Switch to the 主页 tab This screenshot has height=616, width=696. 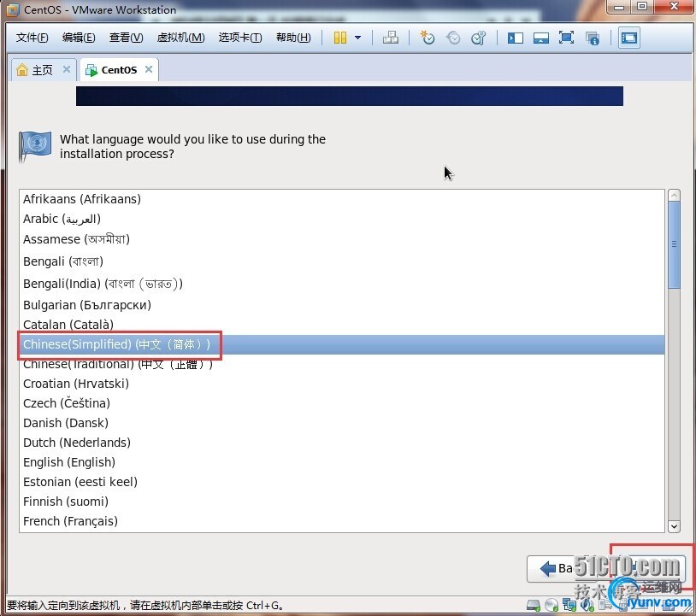pos(43,69)
